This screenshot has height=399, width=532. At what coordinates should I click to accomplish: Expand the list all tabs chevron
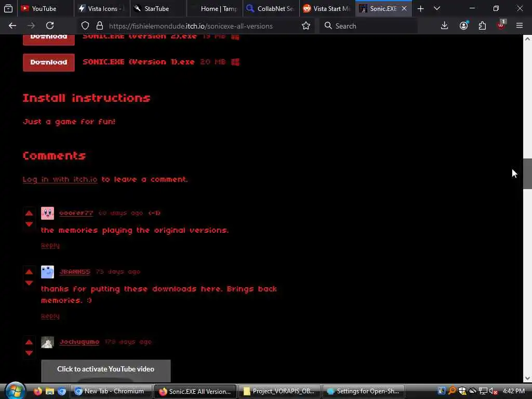(x=437, y=8)
